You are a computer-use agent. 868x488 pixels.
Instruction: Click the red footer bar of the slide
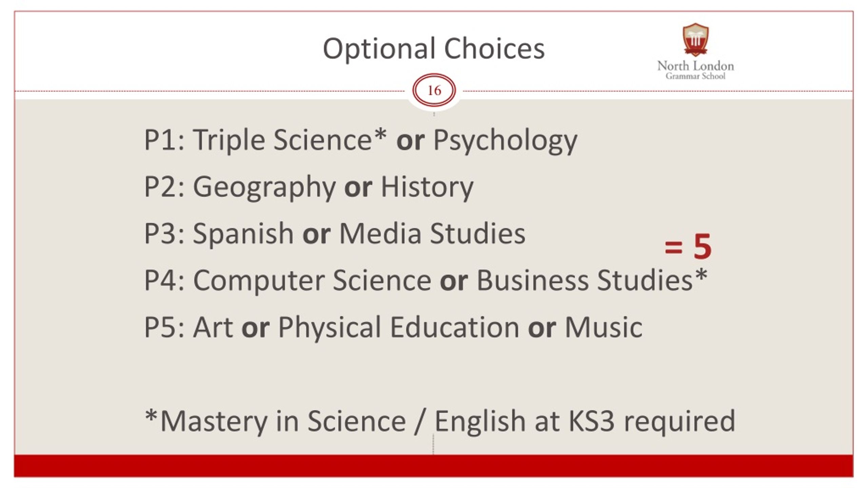pos(434,466)
